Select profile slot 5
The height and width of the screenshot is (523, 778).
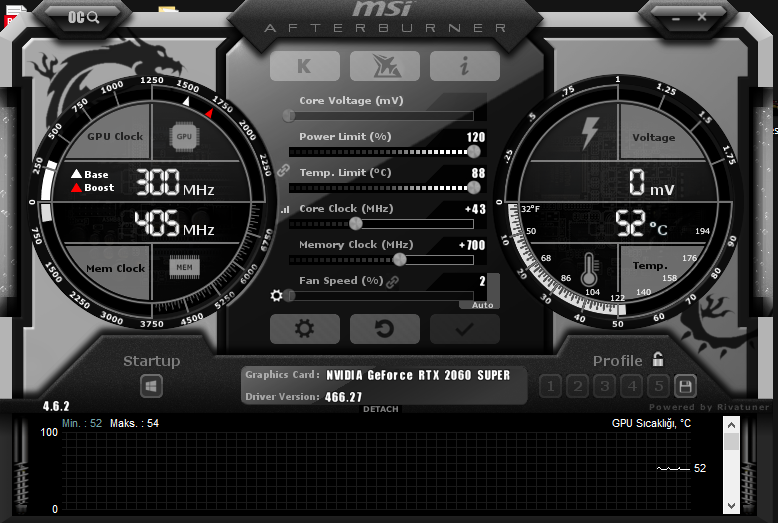[x=659, y=386]
